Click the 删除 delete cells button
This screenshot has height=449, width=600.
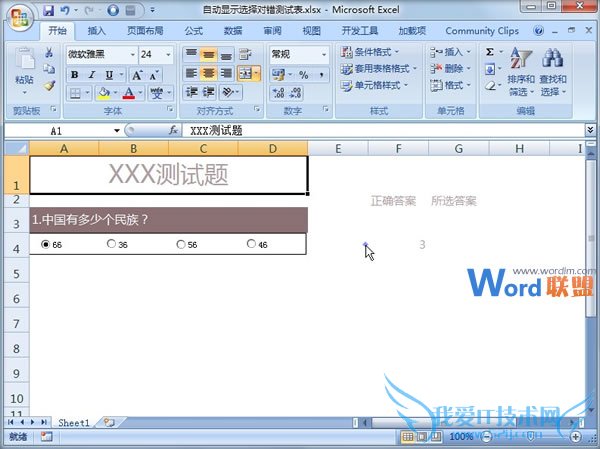pos(450,69)
